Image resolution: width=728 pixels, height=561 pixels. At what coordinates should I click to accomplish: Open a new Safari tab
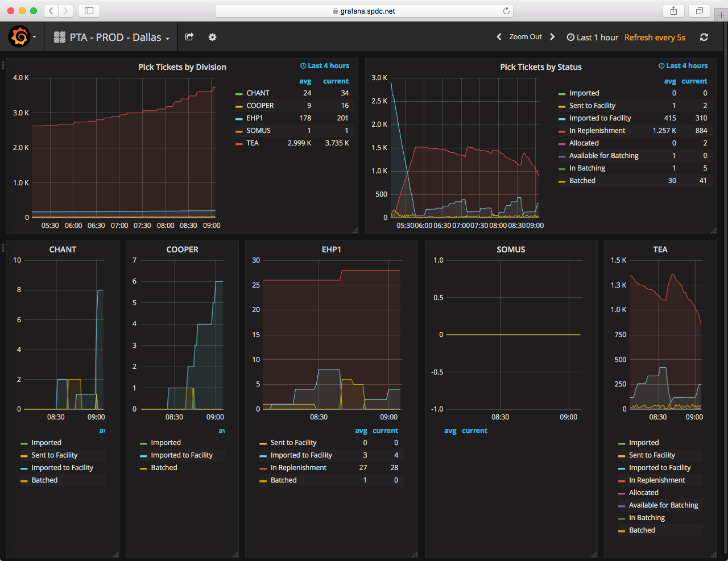pos(721,15)
